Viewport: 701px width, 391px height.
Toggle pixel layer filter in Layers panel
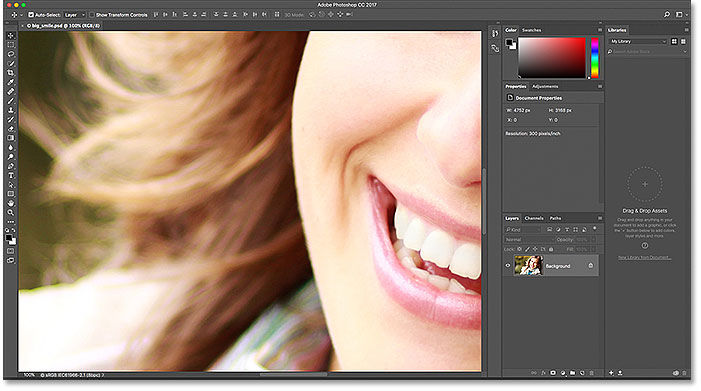pyautogui.click(x=549, y=229)
